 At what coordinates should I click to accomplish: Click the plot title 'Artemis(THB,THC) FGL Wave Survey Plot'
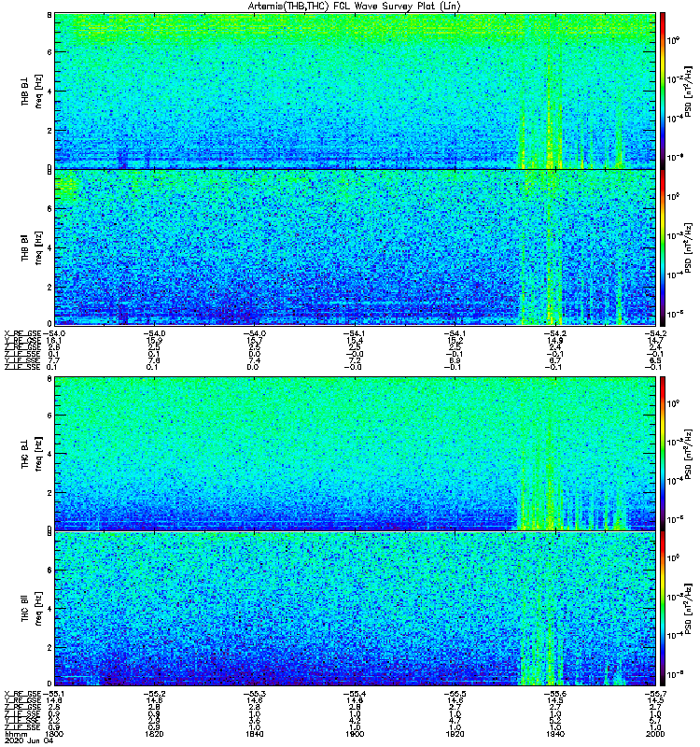(355, 7)
